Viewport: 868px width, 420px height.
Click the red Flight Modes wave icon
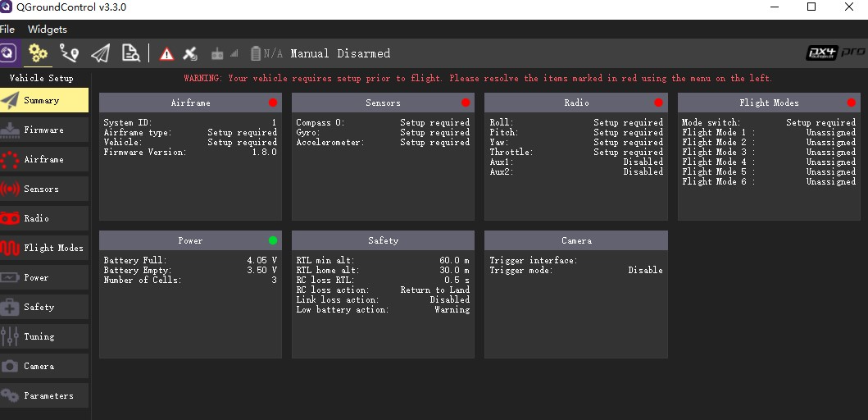[x=9, y=248]
